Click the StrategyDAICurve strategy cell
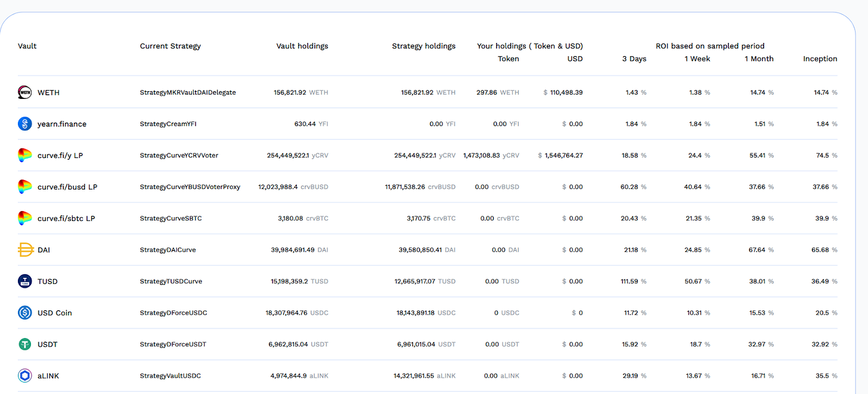This screenshot has height=394, width=868. click(168, 250)
